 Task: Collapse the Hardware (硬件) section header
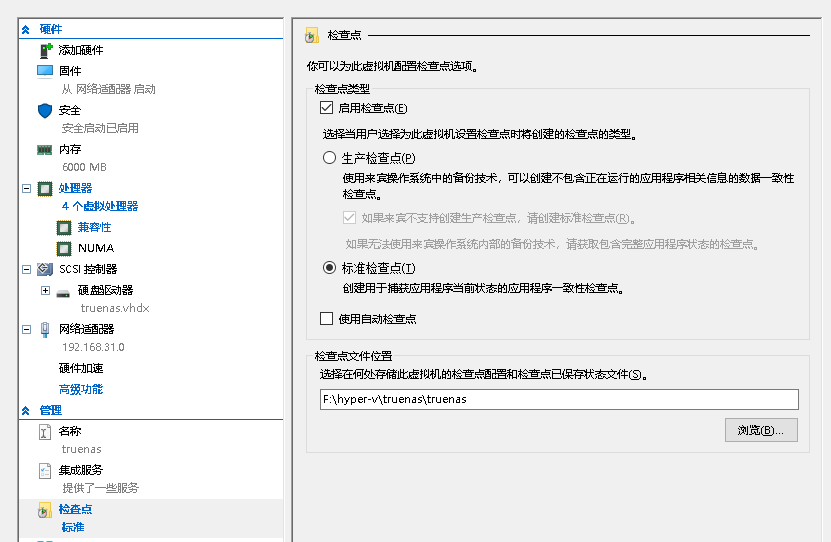coord(26,30)
